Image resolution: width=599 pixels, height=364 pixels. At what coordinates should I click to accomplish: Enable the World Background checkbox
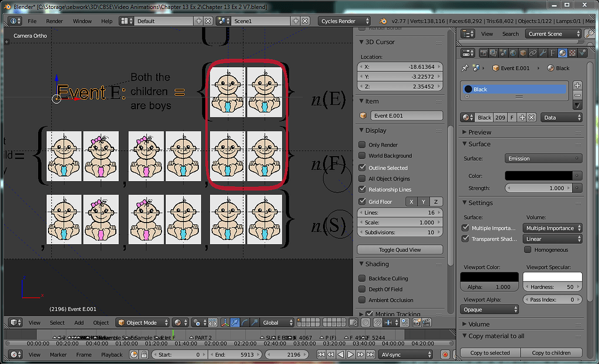click(x=362, y=155)
